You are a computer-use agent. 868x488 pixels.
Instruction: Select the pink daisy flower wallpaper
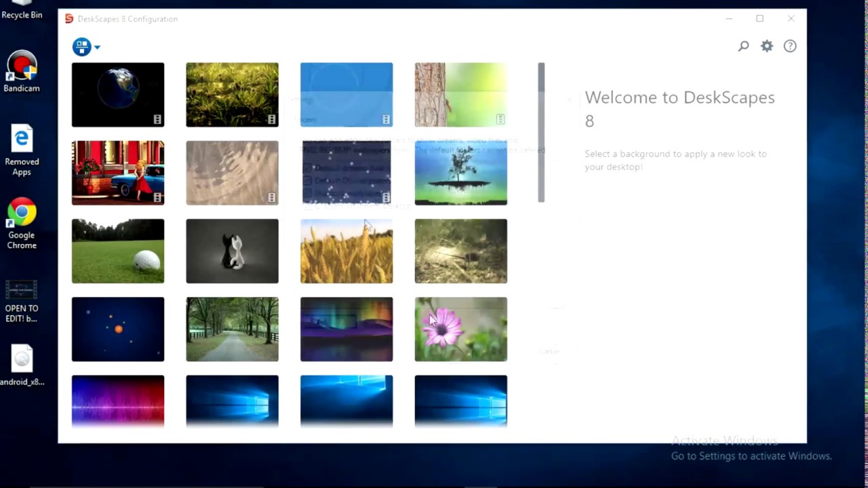pos(460,329)
